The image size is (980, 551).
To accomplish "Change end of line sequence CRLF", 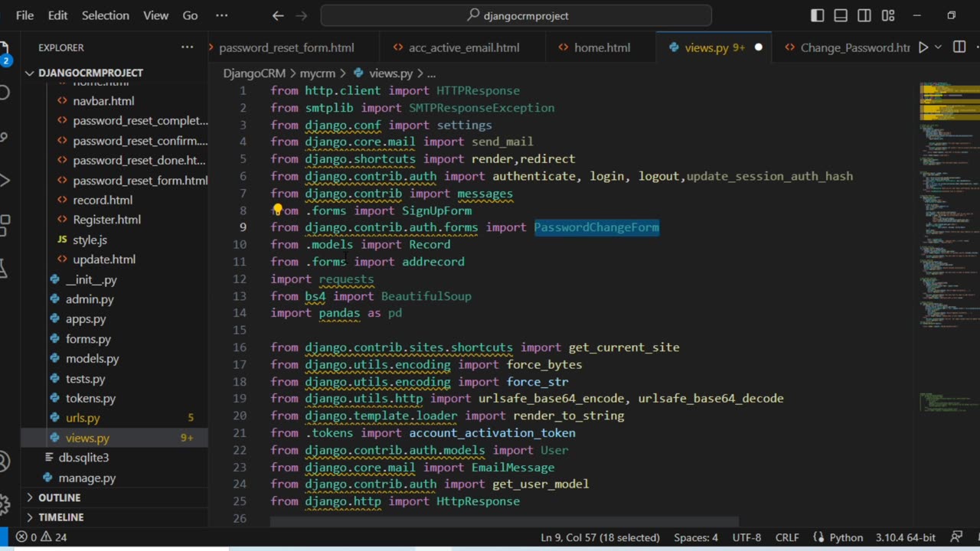I will pos(787,537).
